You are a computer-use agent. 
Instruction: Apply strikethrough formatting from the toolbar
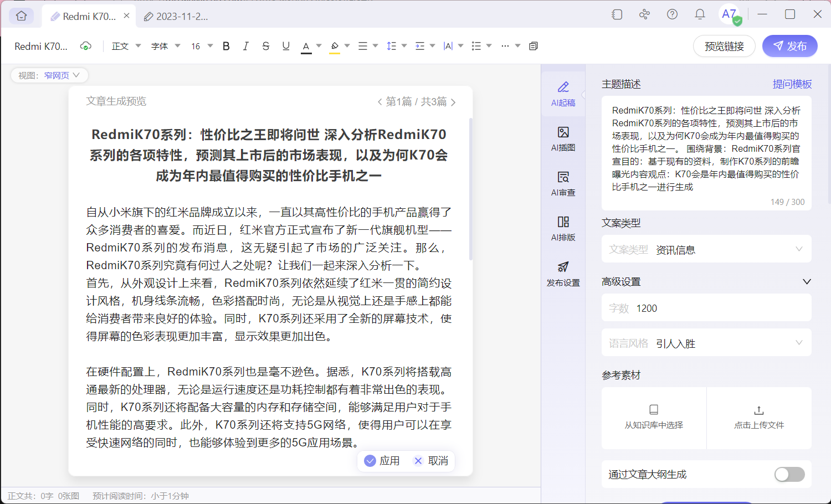(x=266, y=46)
